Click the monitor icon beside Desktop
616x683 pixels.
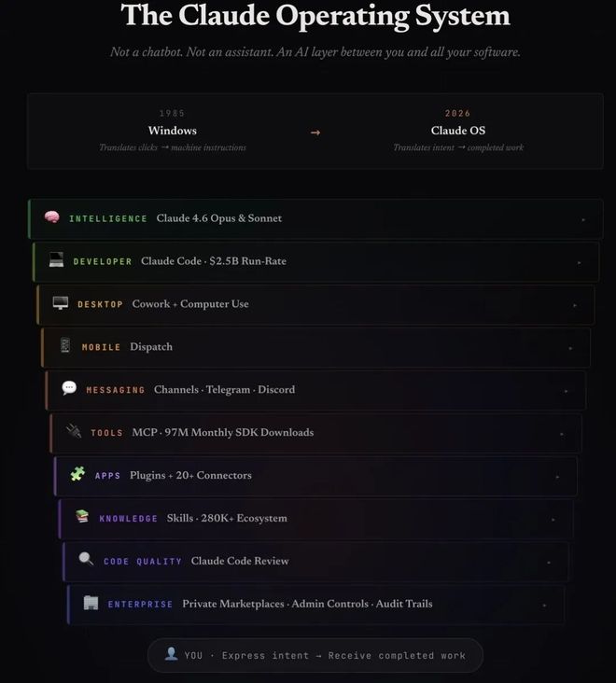61,303
